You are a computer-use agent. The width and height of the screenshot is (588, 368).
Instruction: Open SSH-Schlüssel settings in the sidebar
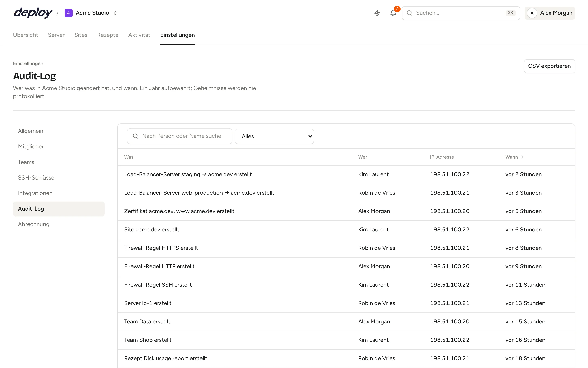click(59, 178)
